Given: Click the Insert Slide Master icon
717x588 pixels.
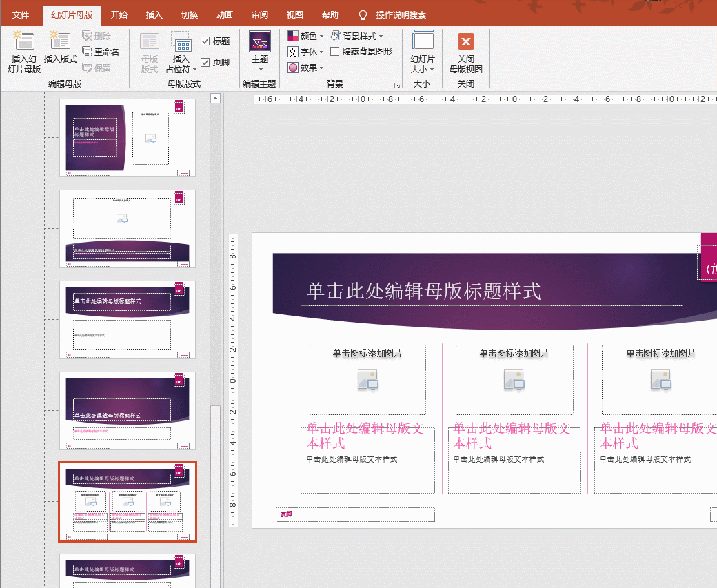Looking at the screenshot, I should click(24, 41).
